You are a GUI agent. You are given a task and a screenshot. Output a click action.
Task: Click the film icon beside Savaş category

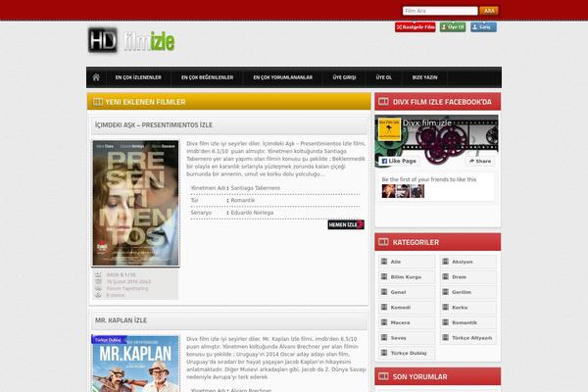(x=384, y=337)
